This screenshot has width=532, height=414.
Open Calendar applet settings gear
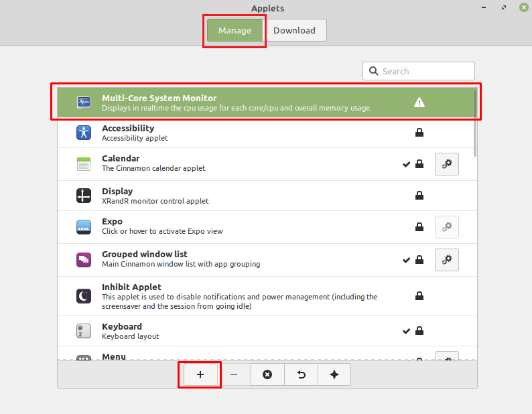pos(447,164)
